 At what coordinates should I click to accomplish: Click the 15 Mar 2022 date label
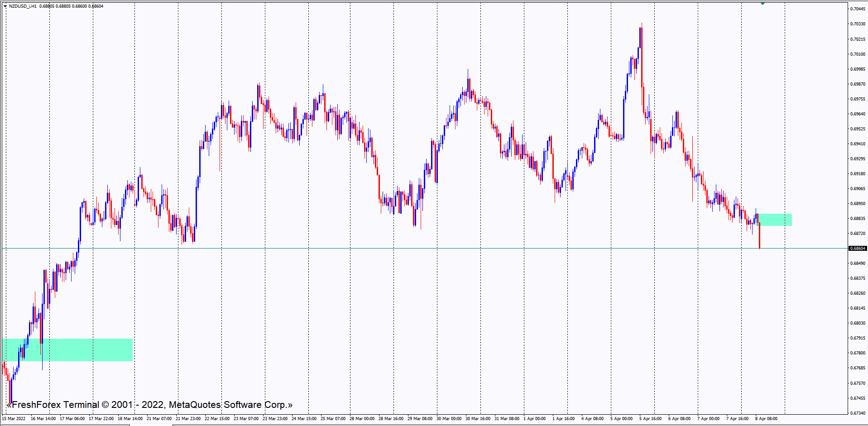(x=14, y=419)
